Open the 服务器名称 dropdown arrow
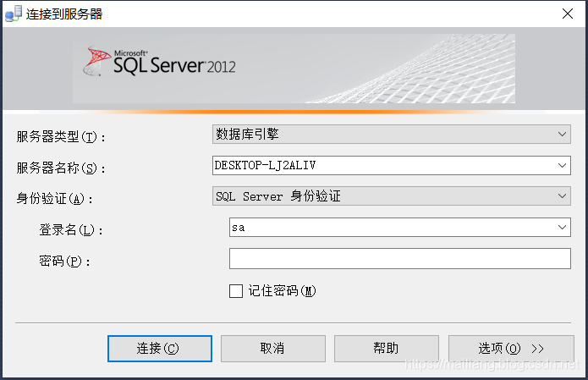The width and height of the screenshot is (588, 380). (562, 165)
